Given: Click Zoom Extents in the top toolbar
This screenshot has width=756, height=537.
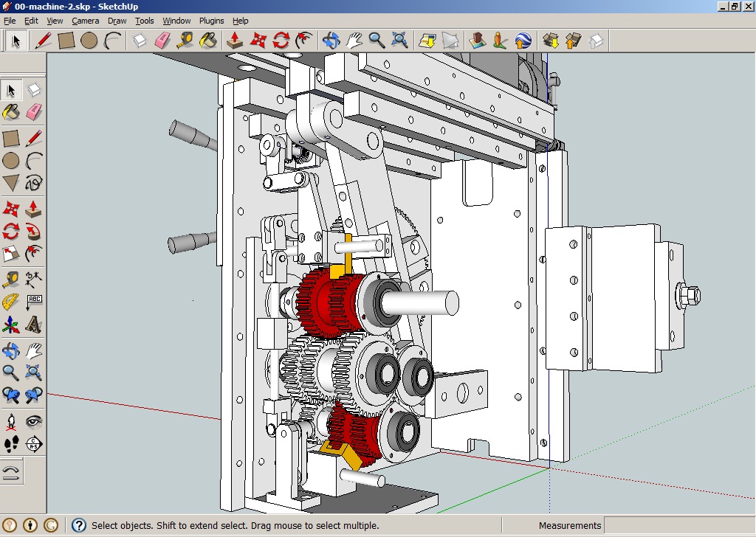Looking at the screenshot, I should (x=399, y=41).
